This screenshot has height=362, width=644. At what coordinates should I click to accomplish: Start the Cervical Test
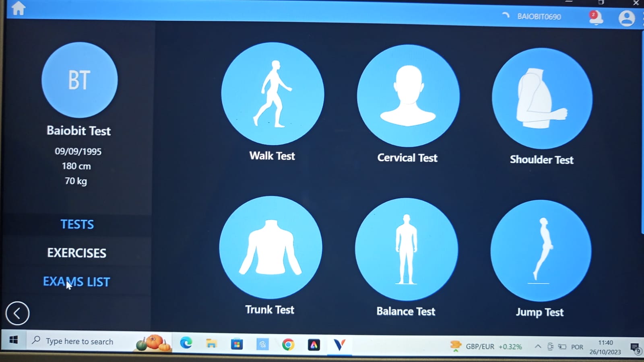(x=408, y=96)
